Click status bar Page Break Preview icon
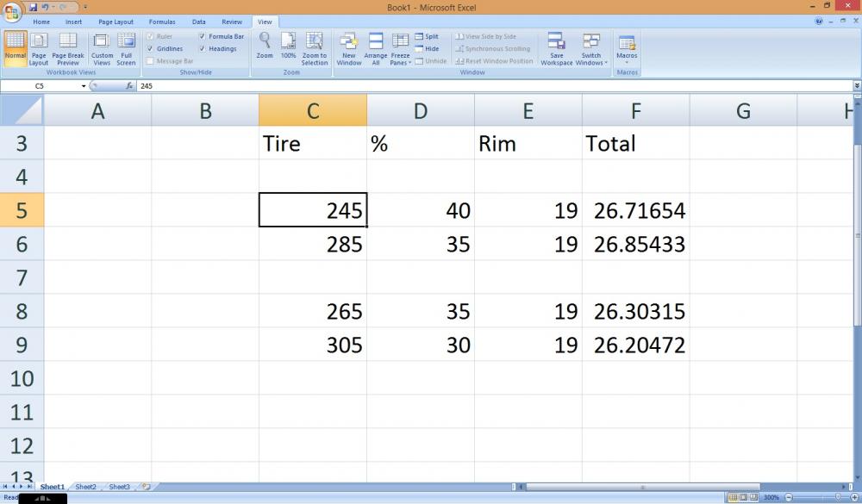Screen dimensions: 862x504 [753, 497]
